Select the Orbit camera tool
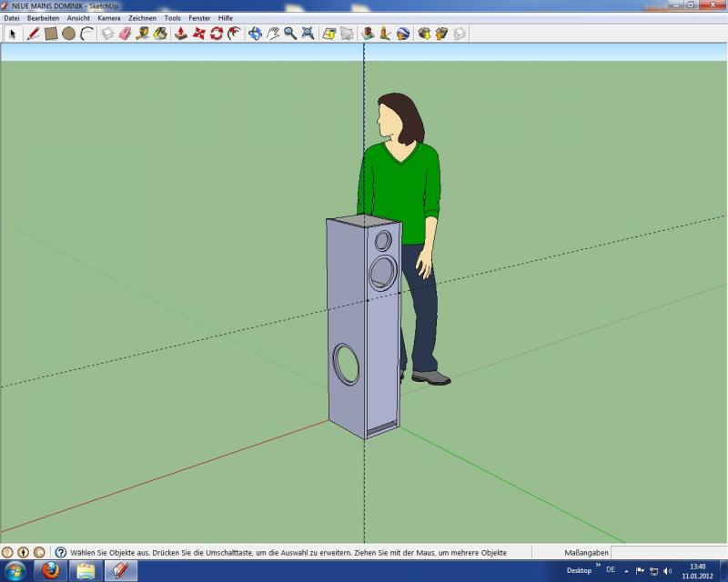The image size is (728, 582). [255, 34]
